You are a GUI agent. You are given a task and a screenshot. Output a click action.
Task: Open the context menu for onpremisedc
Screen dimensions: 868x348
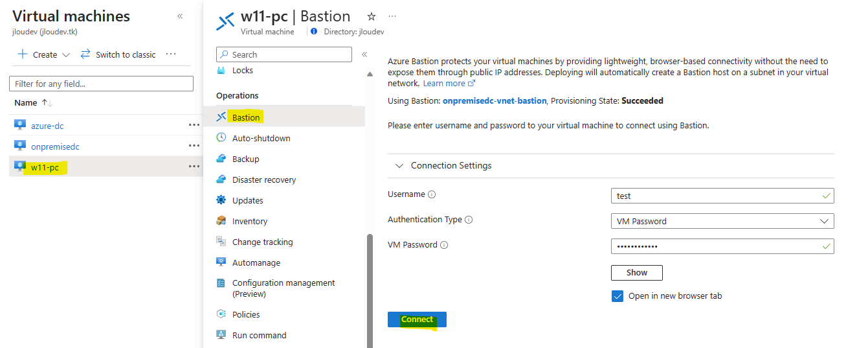194,146
